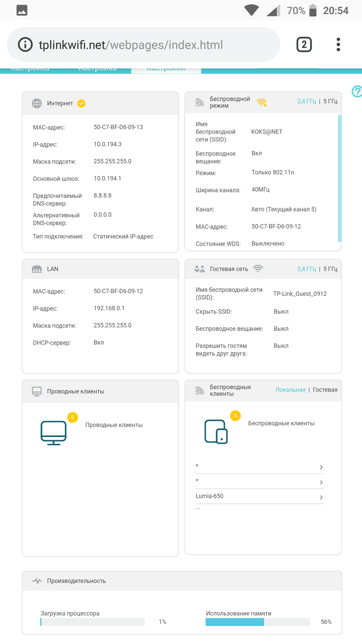Select 2,4 ГГц in wireless mode panel
Image resolution: width=362 pixels, height=644 pixels.
click(306, 101)
